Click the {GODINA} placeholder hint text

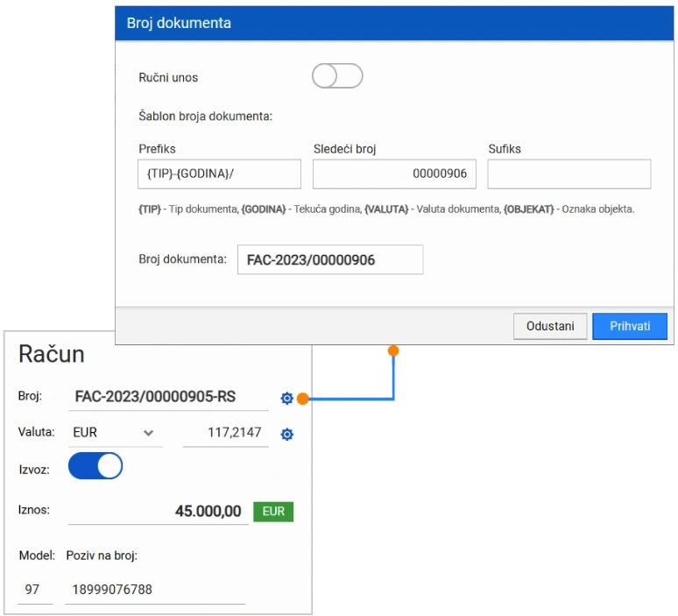264,209
